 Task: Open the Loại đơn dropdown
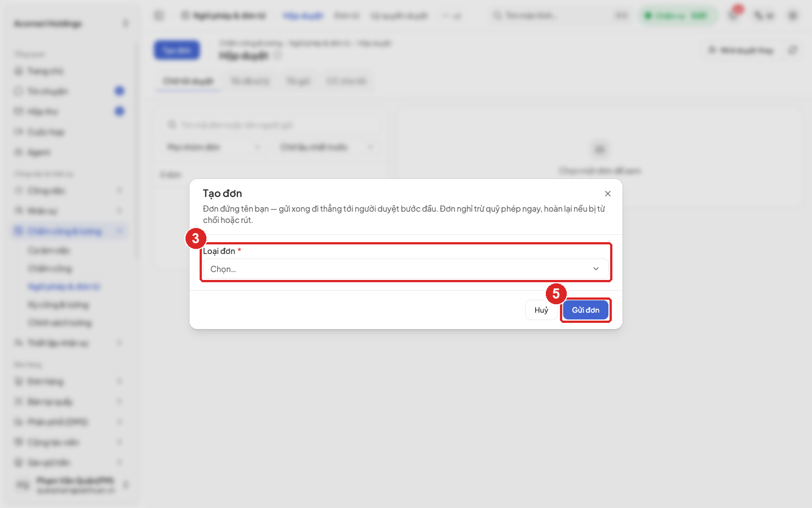(x=405, y=269)
